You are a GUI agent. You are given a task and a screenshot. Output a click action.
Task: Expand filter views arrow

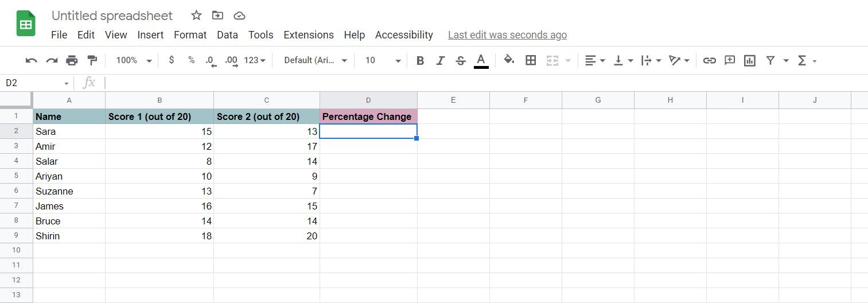[x=786, y=61]
